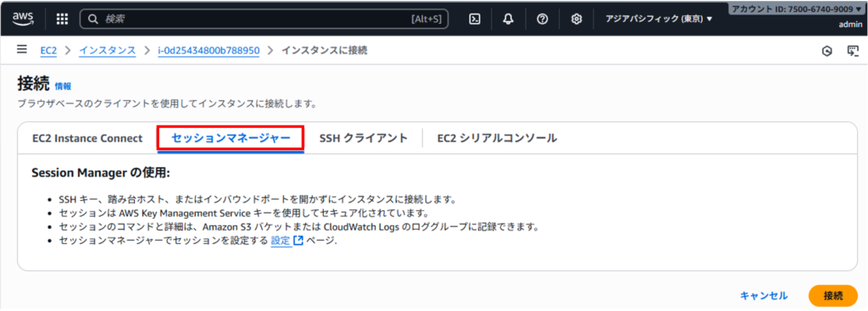Go to EC2 breadcrumb link
Image resolution: width=868 pixels, height=311 pixels.
tap(48, 50)
